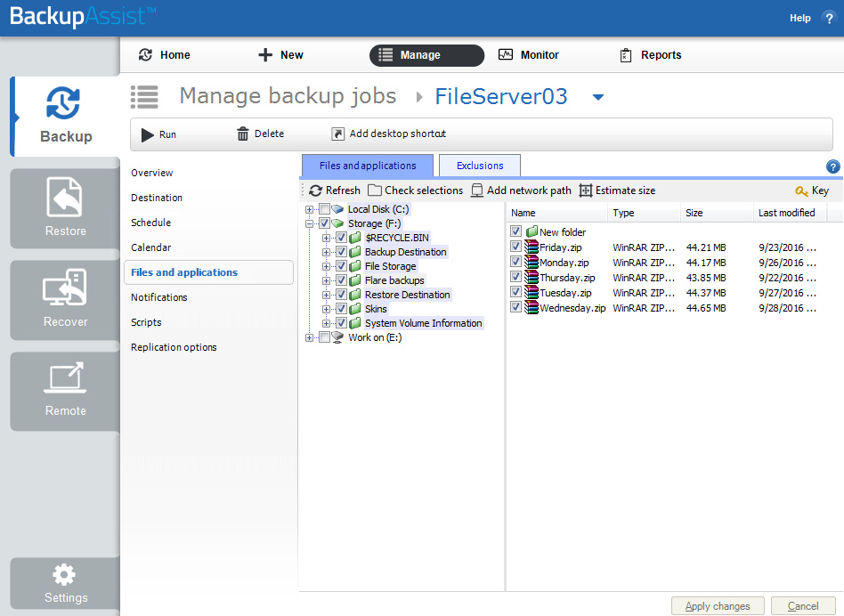Click the Apply changes button

[x=718, y=606]
